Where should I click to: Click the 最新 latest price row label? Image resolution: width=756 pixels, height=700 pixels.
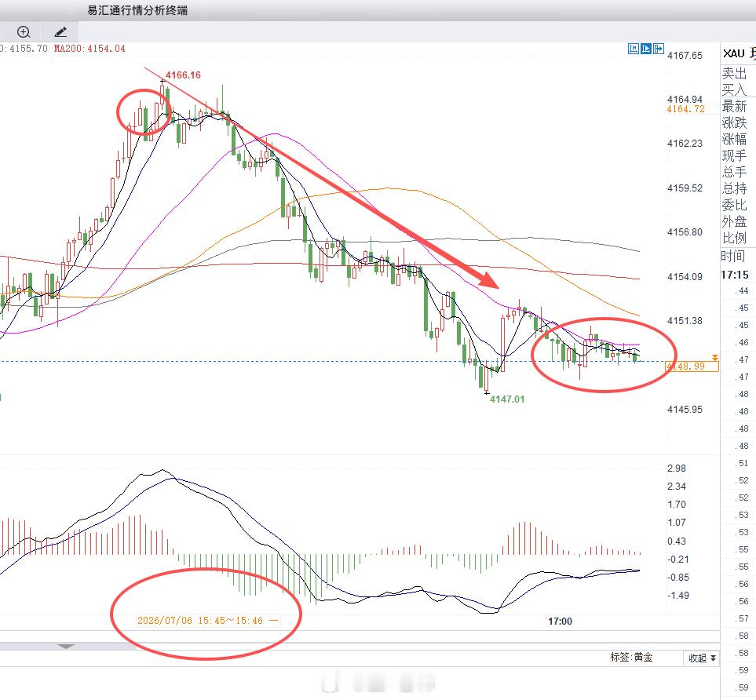(x=734, y=106)
